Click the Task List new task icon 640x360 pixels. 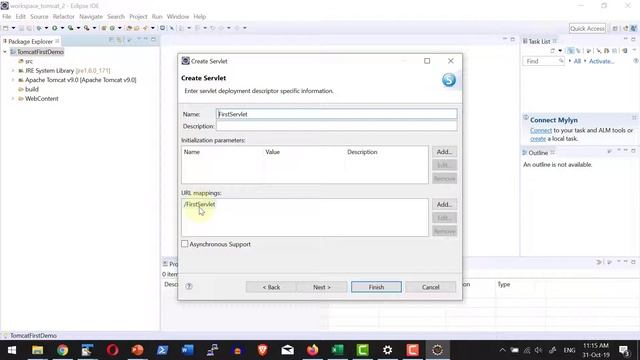click(x=553, y=51)
